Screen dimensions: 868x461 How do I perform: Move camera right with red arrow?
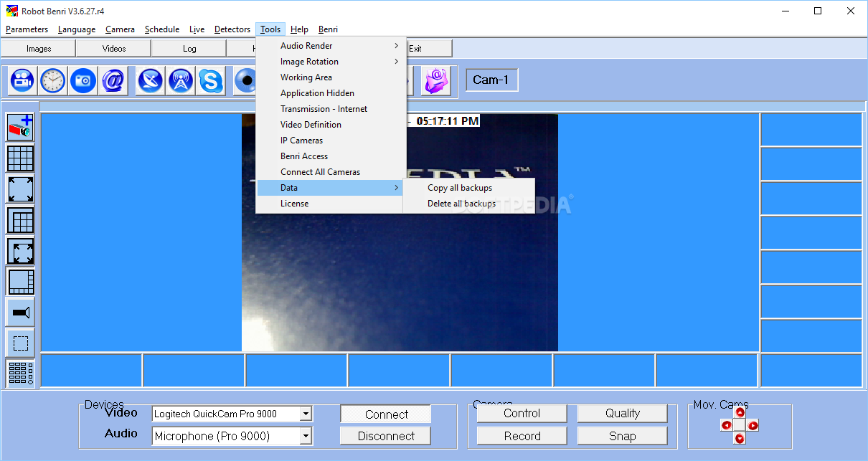[x=753, y=425]
